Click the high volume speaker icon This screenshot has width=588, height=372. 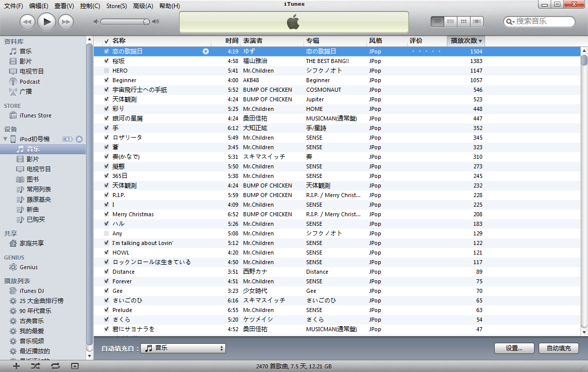pos(156,22)
